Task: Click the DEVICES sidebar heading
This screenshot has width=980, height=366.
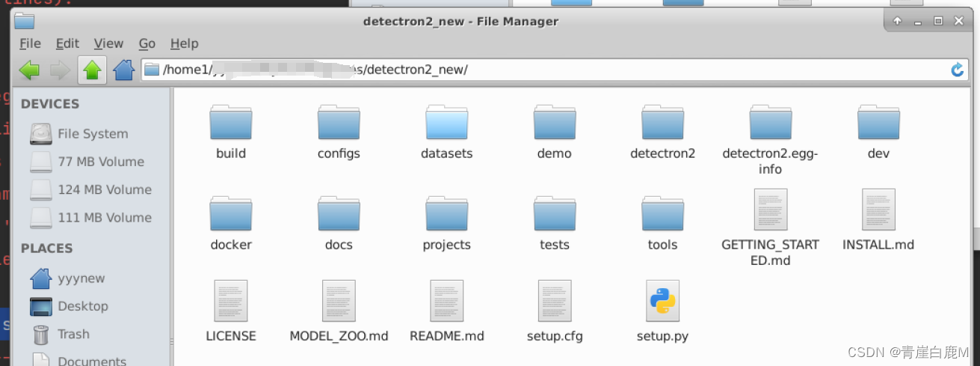Action: pyautogui.click(x=50, y=104)
